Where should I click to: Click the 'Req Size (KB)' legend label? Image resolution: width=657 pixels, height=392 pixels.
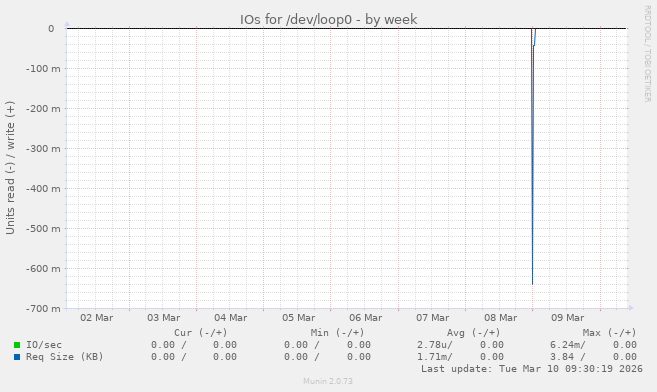tap(65, 357)
